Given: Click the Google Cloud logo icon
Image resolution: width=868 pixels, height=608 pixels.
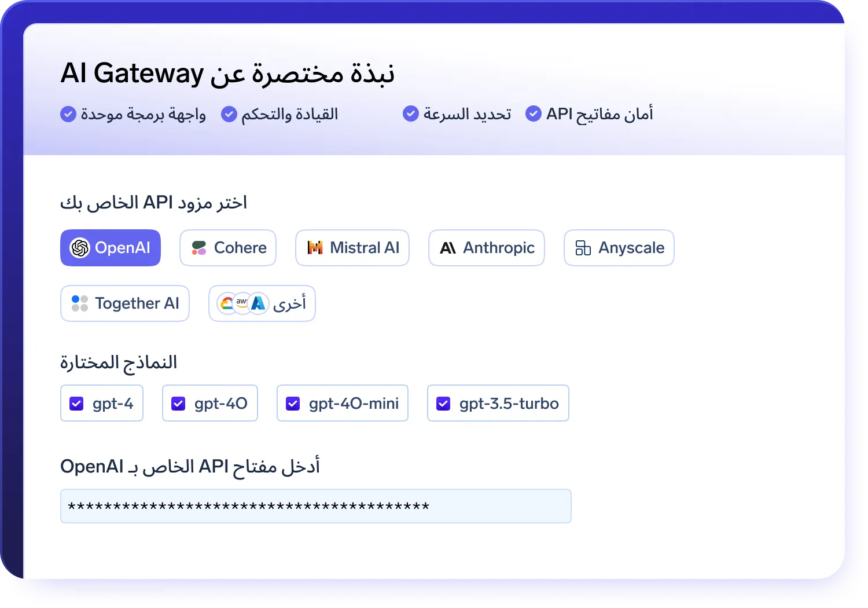Looking at the screenshot, I should (x=227, y=303).
